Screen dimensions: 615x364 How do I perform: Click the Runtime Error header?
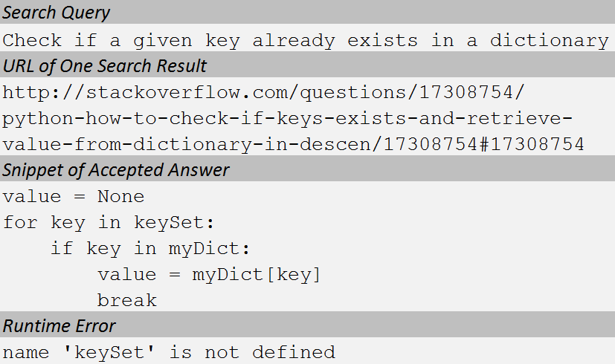(x=59, y=325)
